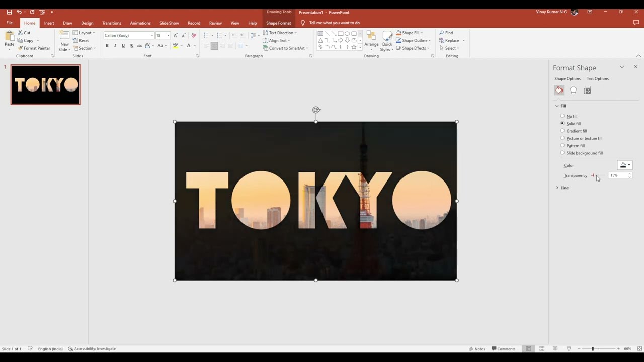
Task: Align text to the left
Action: 206,46
